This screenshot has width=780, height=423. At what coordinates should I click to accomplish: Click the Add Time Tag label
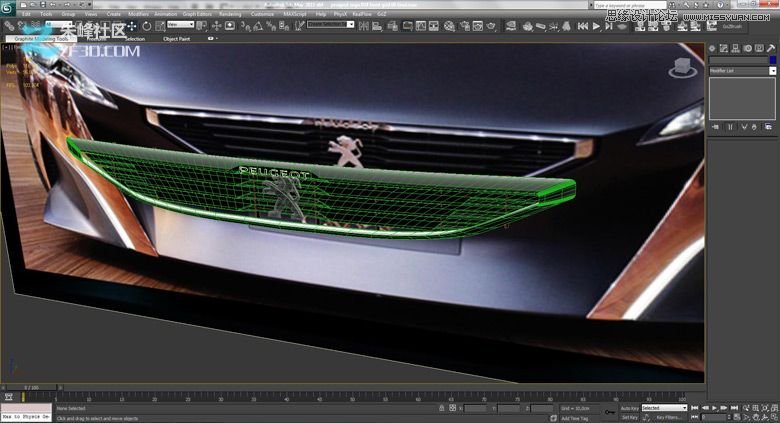tap(574, 419)
